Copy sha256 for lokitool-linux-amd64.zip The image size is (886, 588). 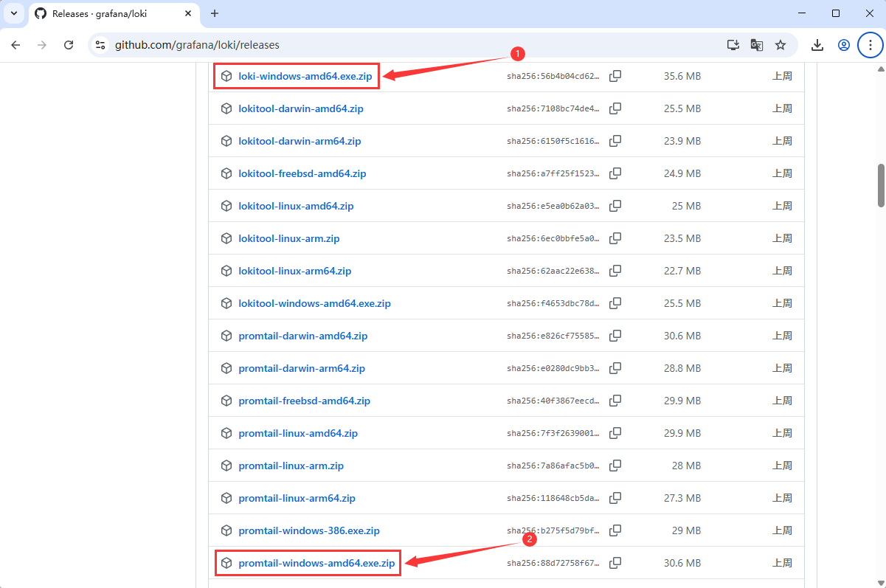615,206
